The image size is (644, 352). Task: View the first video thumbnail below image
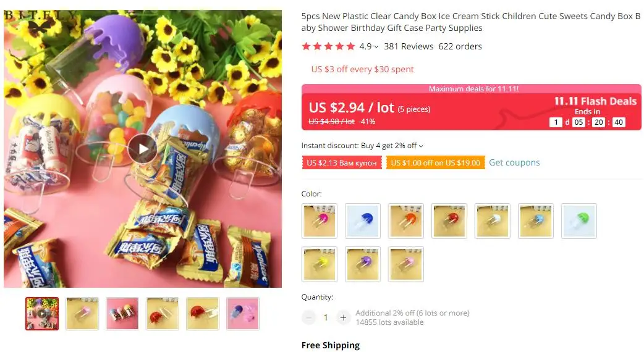pos(42,314)
